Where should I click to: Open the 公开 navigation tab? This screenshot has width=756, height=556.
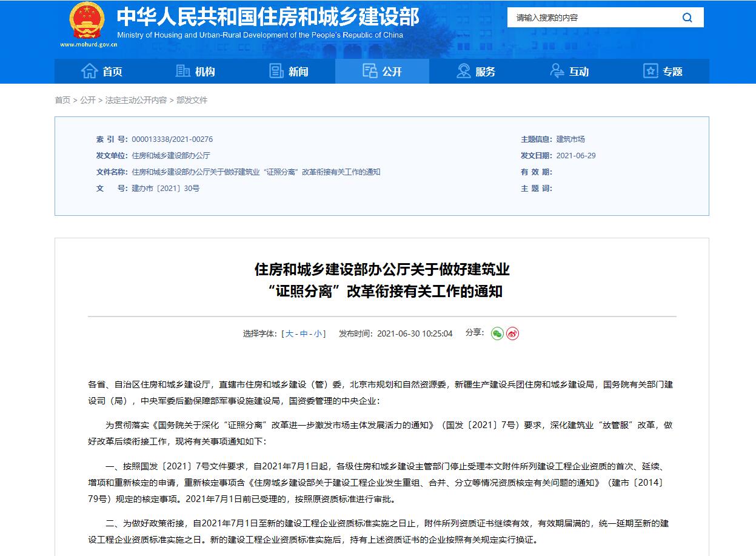click(382, 72)
